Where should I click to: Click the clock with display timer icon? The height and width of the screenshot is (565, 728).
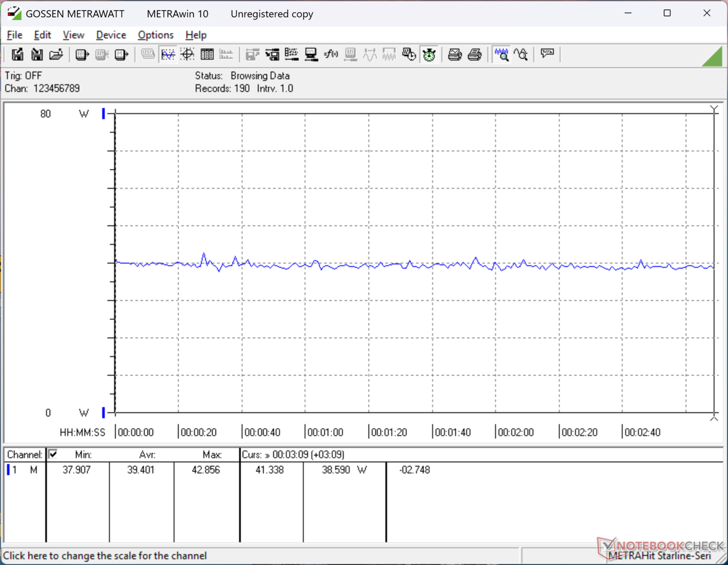[409, 55]
